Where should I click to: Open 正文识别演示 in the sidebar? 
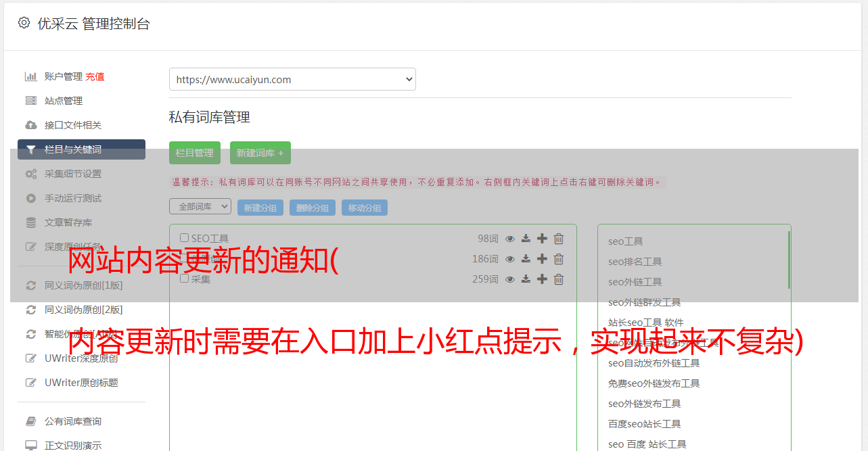click(x=73, y=446)
